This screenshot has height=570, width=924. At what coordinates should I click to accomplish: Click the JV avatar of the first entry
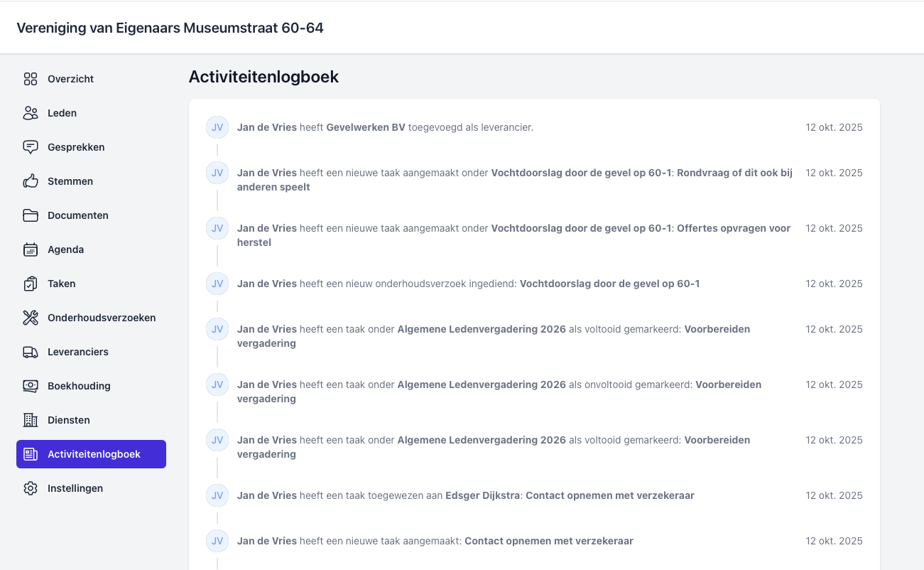pyautogui.click(x=217, y=127)
